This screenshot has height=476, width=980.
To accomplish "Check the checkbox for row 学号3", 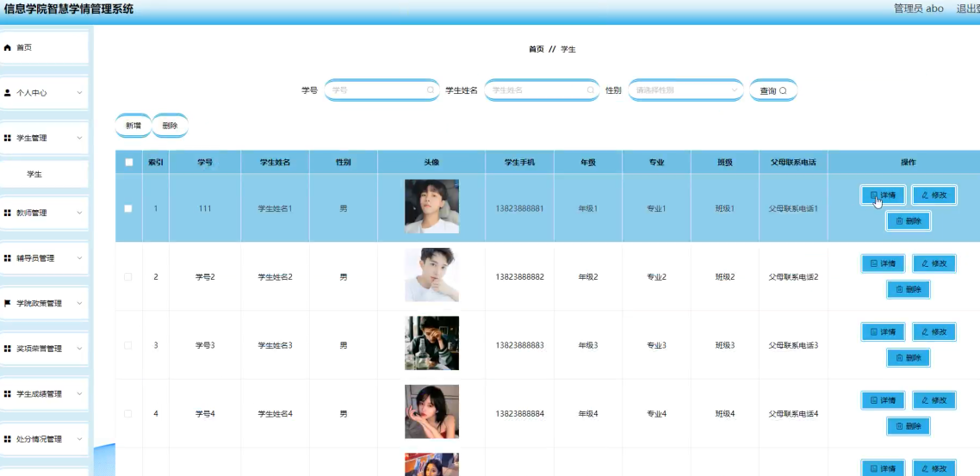I will point(128,345).
